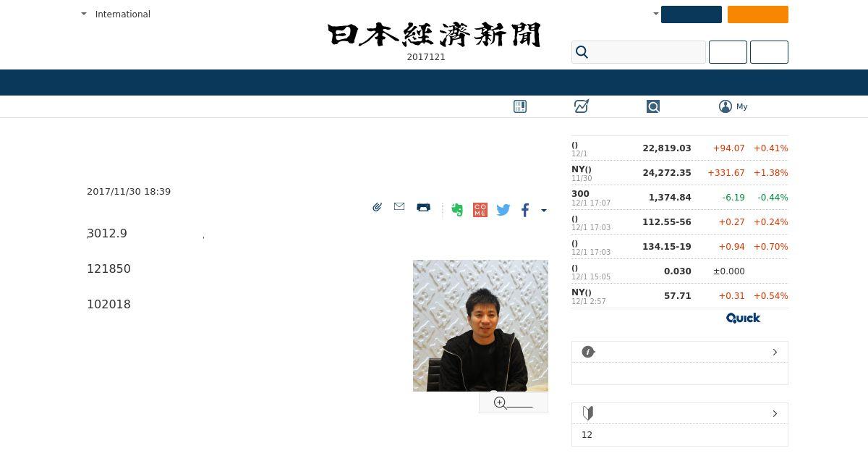Share article on Twitter
This screenshot has height=456, width=868.
tap(503, 210)
